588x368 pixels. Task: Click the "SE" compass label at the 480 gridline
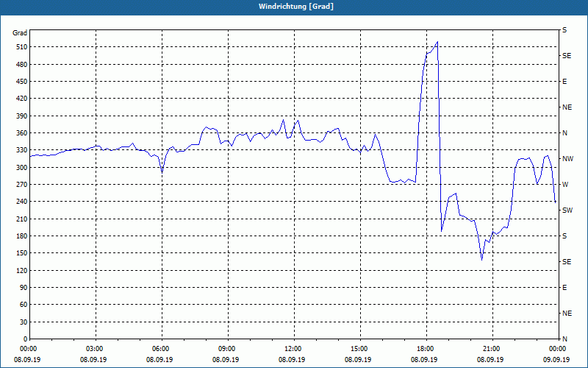tap(567, 56)
